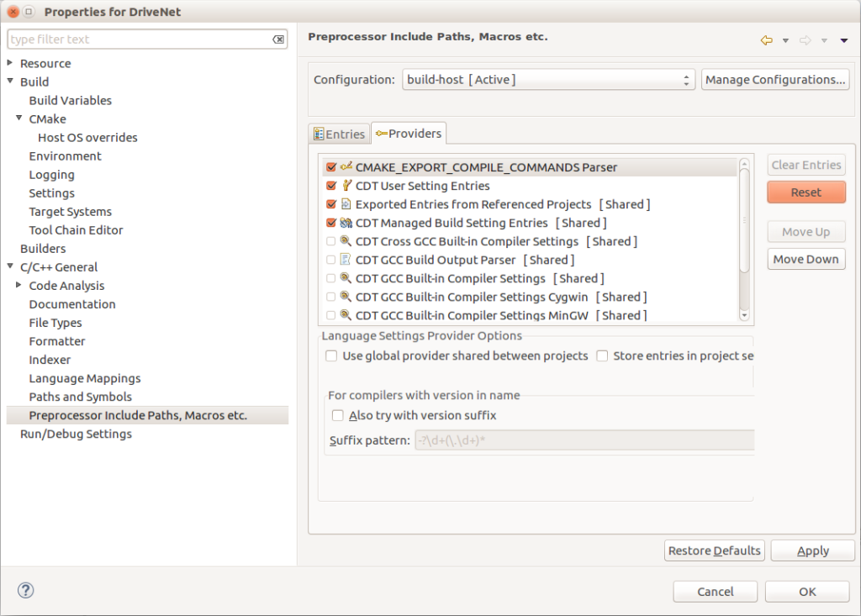Click the wrench icon beside CDT User Setting Entries

(346, 186)
